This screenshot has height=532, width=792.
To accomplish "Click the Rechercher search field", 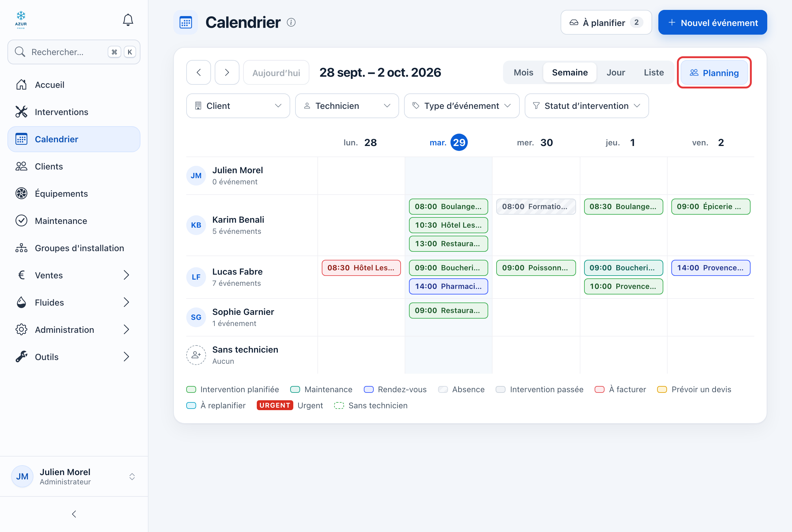I will click(x=74, y=52).
